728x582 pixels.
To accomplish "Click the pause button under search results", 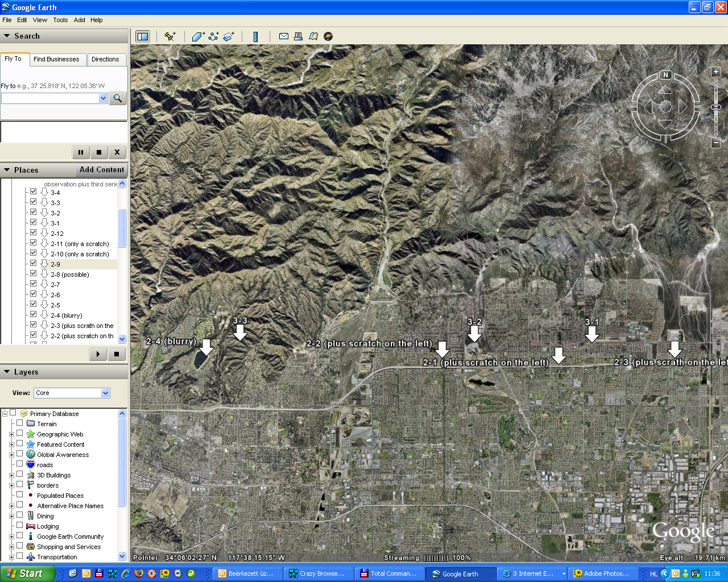I will [80, 152].
